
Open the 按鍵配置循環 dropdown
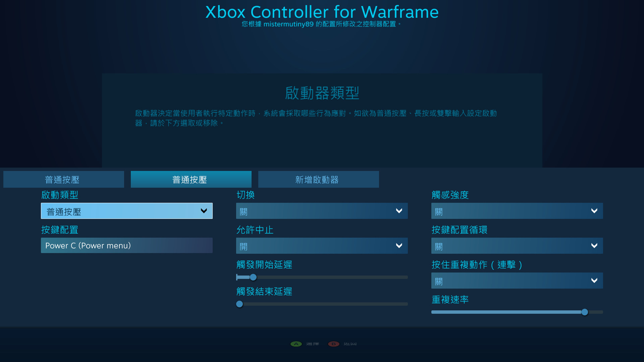pos(517,246)
